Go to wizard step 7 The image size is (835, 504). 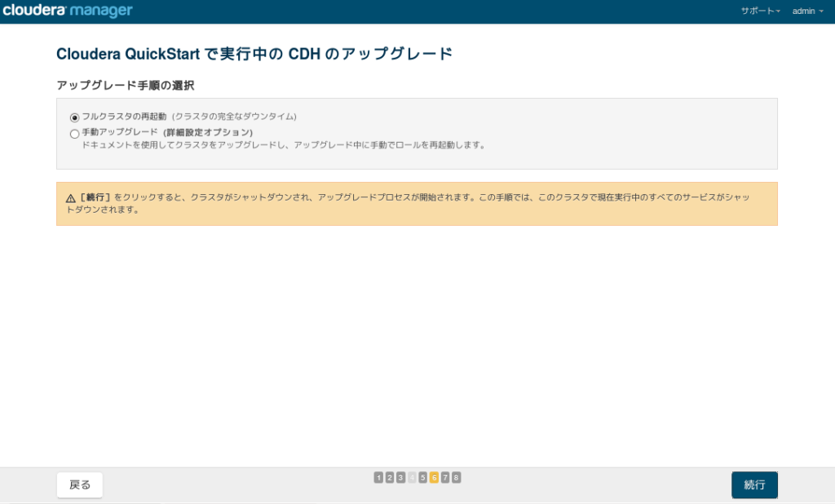click(x=445, y=477)
